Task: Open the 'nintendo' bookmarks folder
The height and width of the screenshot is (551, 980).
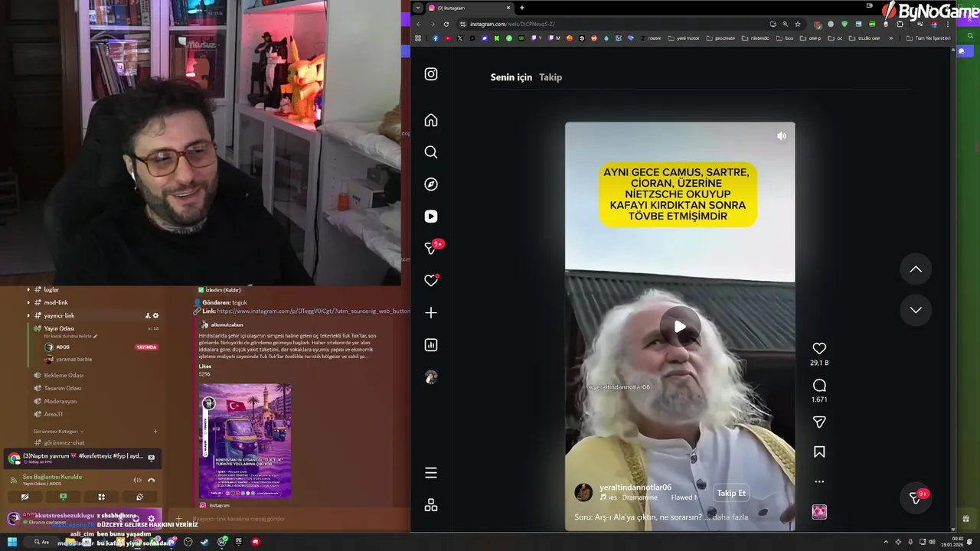Action: (756, 38)
